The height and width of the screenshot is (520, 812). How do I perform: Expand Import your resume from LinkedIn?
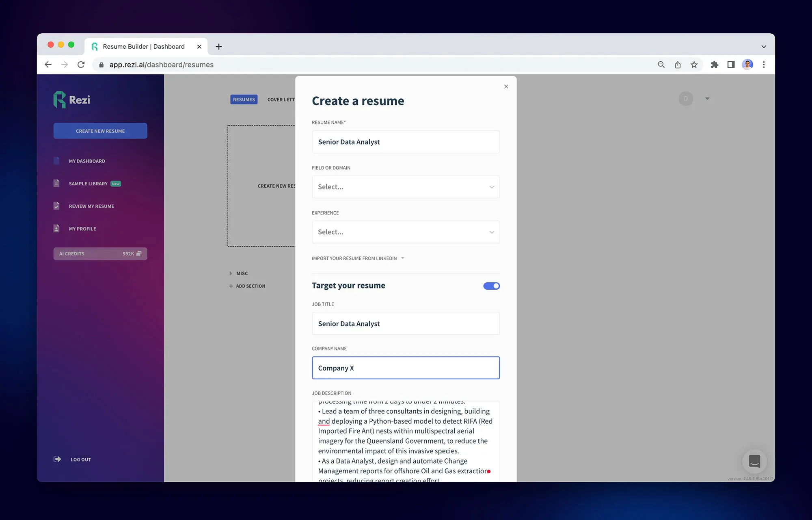coord(358,258)
